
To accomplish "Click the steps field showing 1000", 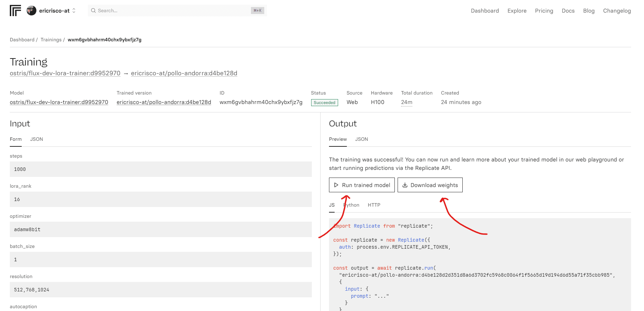I will (161, 169).
